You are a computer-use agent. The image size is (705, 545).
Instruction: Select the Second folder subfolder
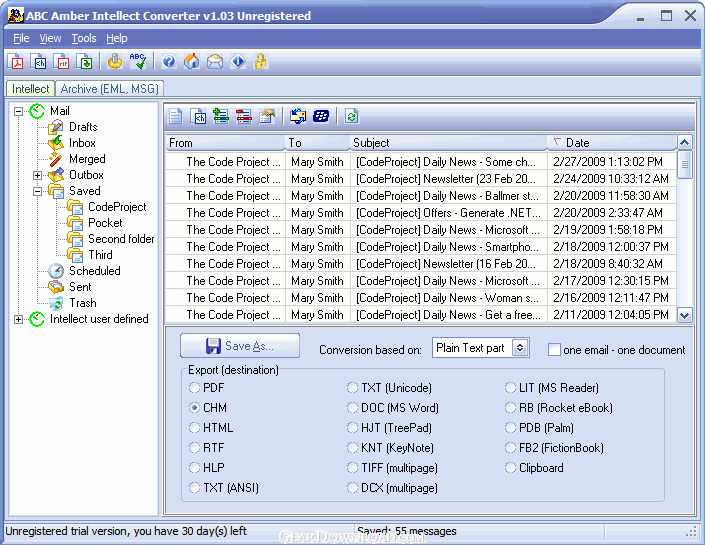(x=121, y=239)
